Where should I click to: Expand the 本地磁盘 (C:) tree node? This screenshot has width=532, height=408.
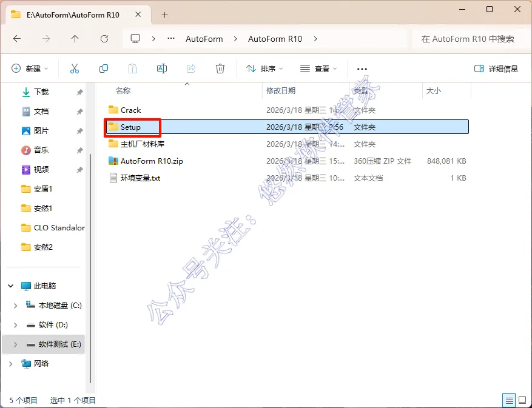(15, 306)
